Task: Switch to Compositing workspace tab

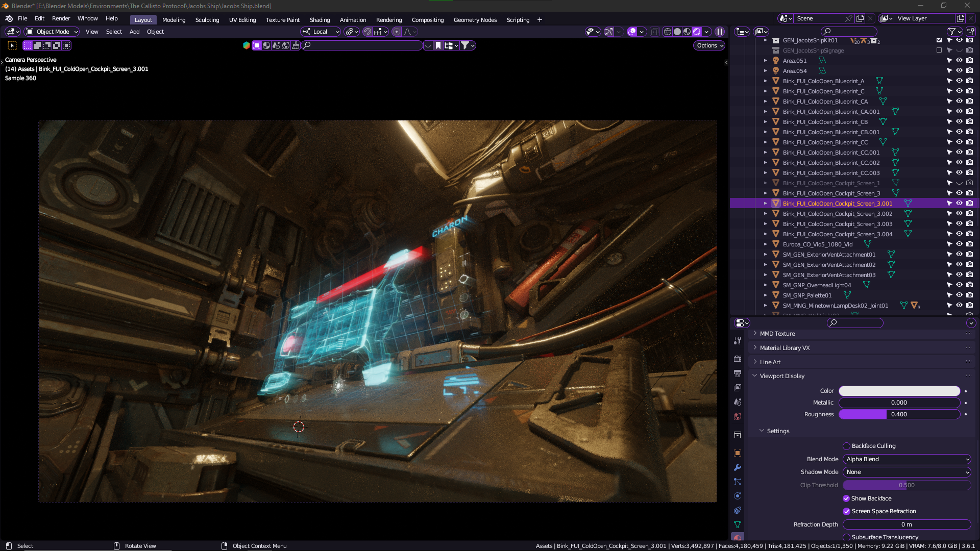Action: (427, 20)
